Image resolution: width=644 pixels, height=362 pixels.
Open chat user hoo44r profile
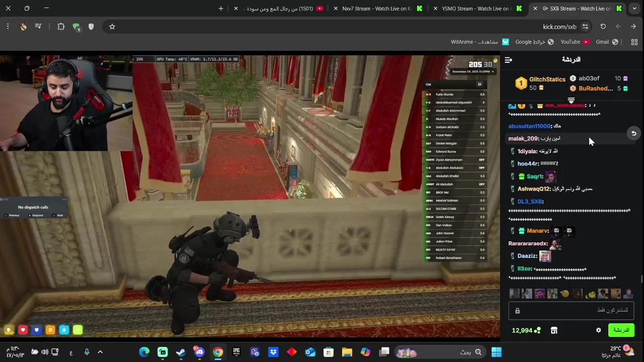(528, 164)
